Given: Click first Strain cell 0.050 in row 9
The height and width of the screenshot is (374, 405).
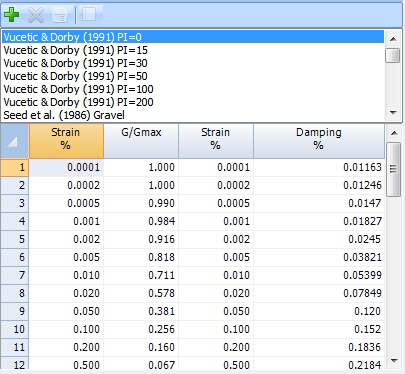Looking at the screenshot, I should (66, 311).
